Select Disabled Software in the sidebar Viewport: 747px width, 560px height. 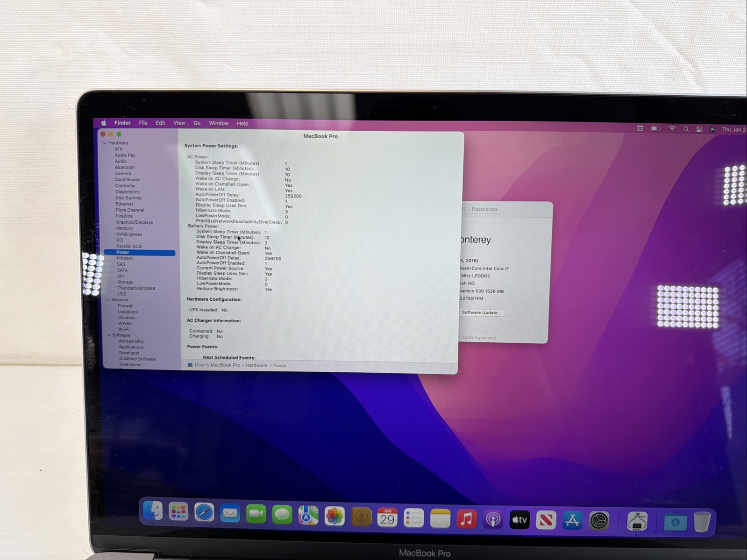click(137, 359)
